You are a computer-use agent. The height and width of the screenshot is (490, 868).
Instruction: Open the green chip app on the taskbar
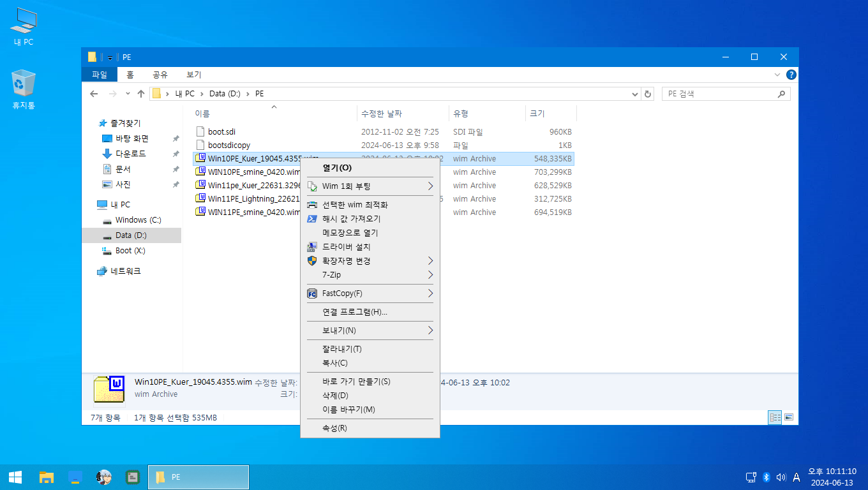click(x=133, y=477)
